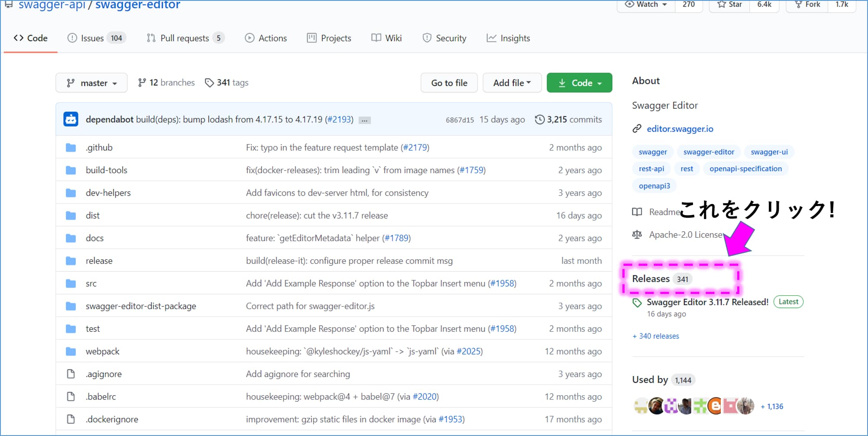The width and height of the screenshot is (868, 436).
Task: View the 3,215 commits history
Action: 569,119
